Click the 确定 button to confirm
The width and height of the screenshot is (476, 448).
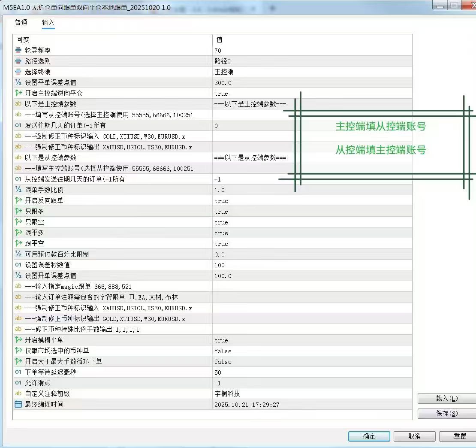pos(368,436)
